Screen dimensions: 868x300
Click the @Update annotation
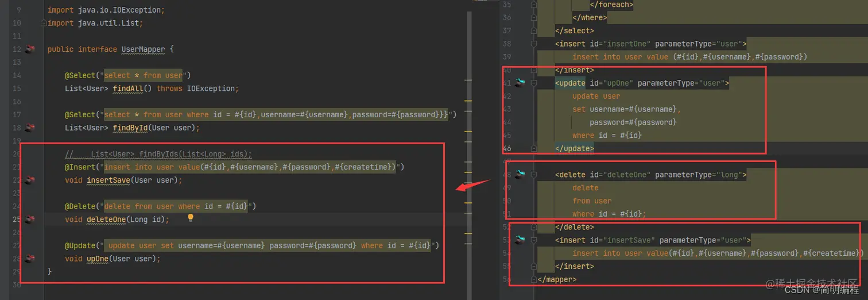click(x=80, y=245)
